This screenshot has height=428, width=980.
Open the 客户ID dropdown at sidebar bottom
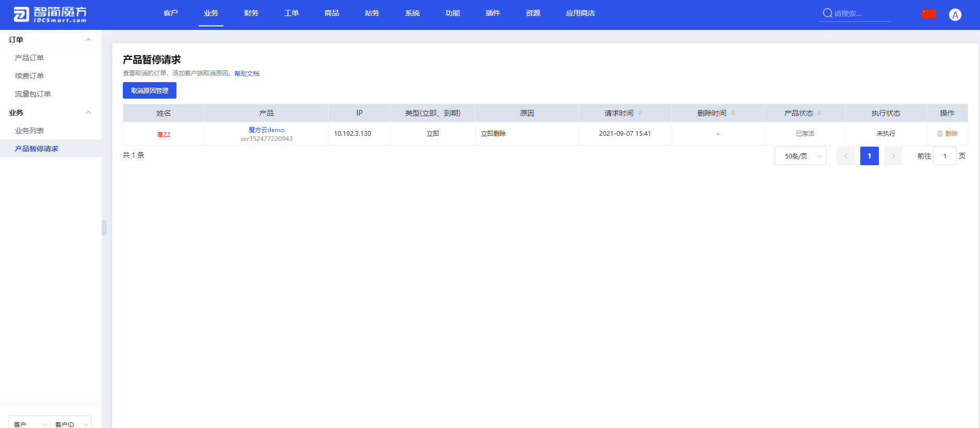(x=71, y=423)
